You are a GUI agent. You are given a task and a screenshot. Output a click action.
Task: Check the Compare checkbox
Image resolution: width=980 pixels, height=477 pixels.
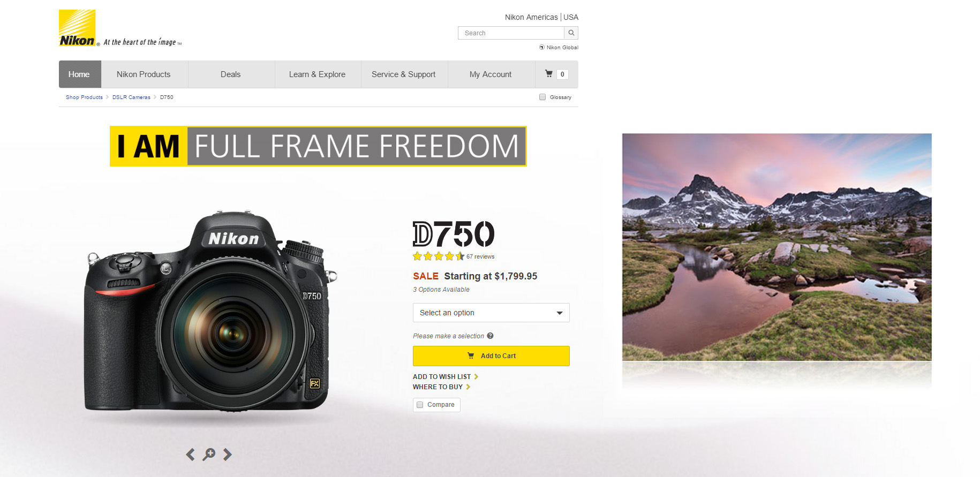420,405
